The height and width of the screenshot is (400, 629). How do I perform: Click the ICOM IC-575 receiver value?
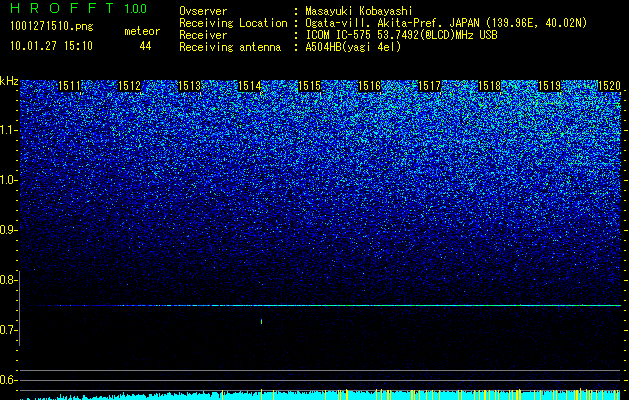(x=401, y=35)
